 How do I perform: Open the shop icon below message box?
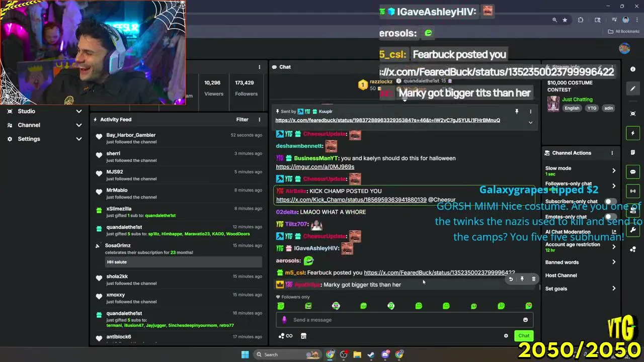303,336
